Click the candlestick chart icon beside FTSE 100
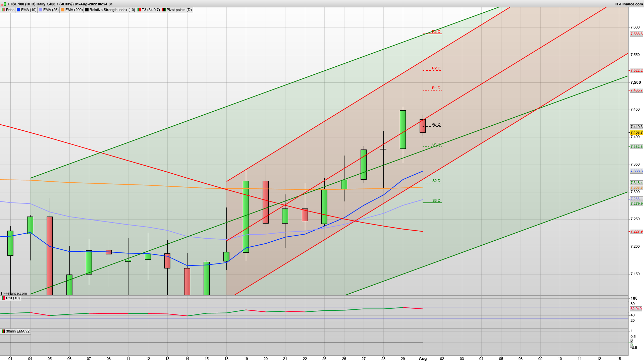The image size is (644, 362). [4, 4]
